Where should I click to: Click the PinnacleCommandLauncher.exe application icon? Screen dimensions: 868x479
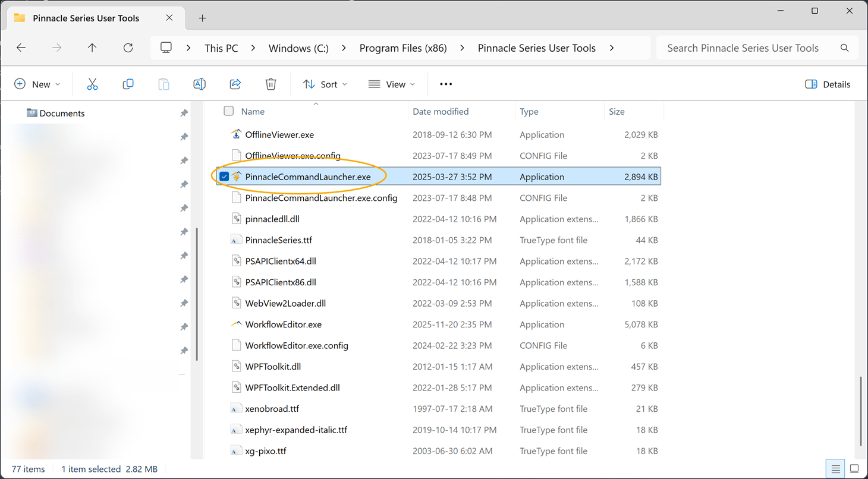coord(237,177)
